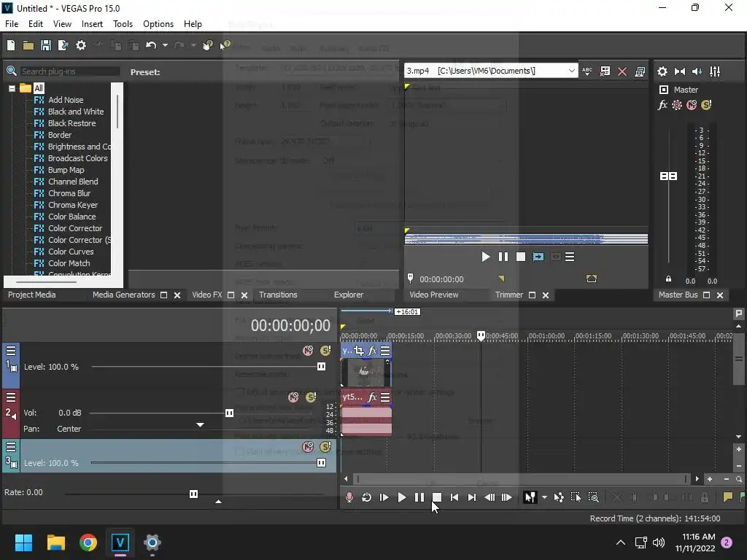Select the Envelope edit tool
Viewport: 747px width, 560px height.
tap(559, 497)
